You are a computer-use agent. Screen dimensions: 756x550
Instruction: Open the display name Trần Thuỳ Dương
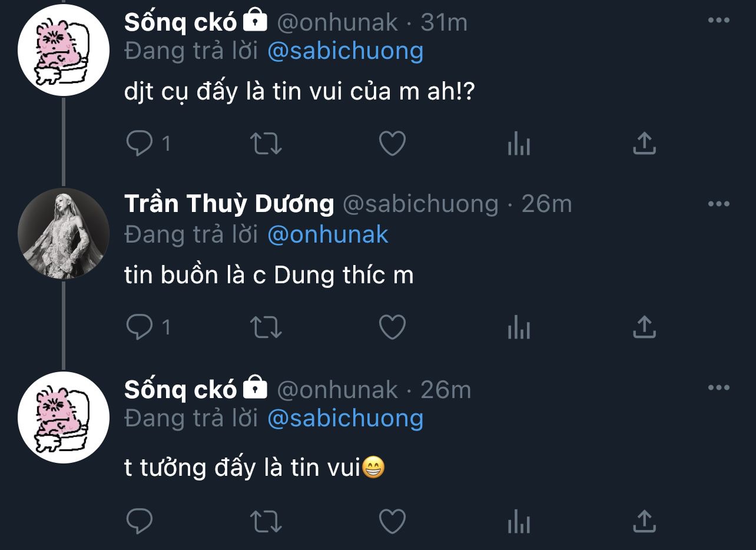point(229,204)
